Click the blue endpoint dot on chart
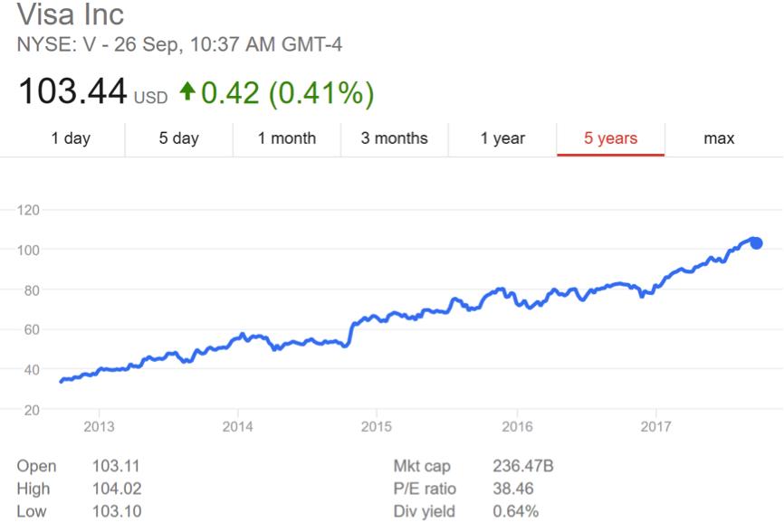 (x=757, y=242)
